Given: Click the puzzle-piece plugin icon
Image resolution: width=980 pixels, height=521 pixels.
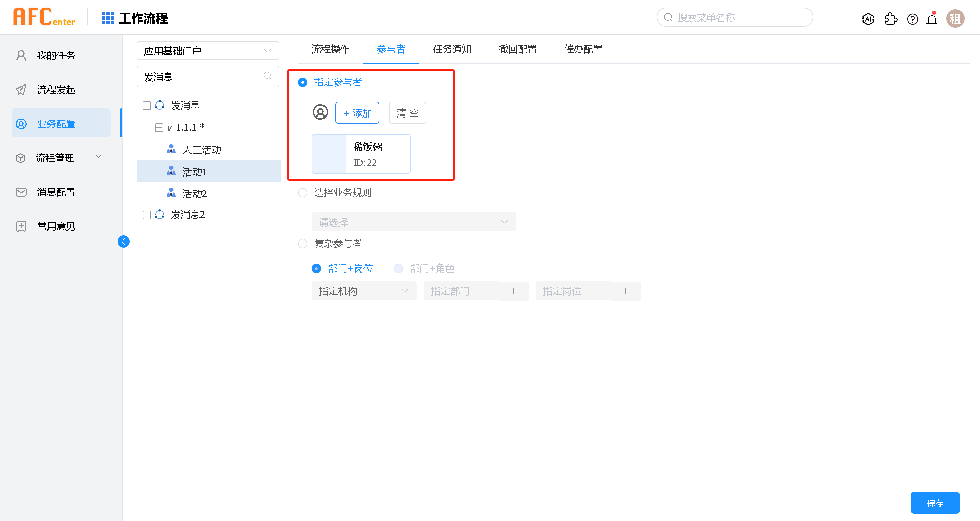Looking at the screenshot, I should (891, 19).
